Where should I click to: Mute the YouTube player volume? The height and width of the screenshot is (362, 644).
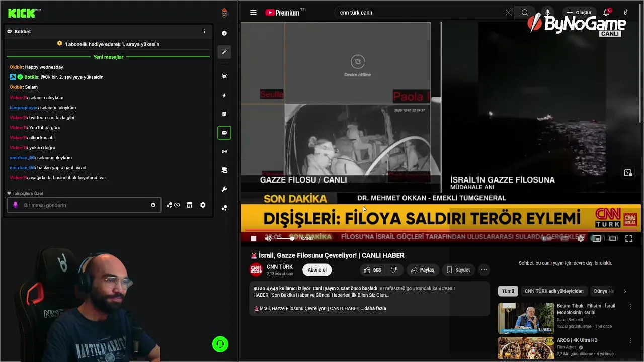[268, 239]
